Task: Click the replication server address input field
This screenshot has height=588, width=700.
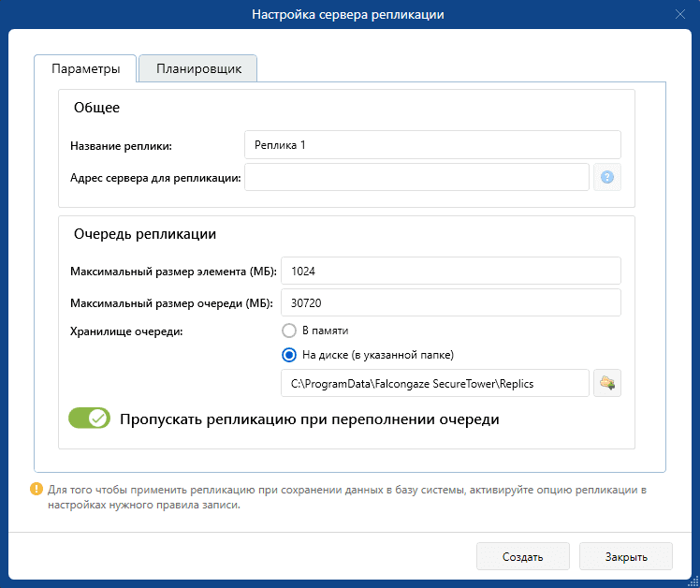Action: [416, 177]
